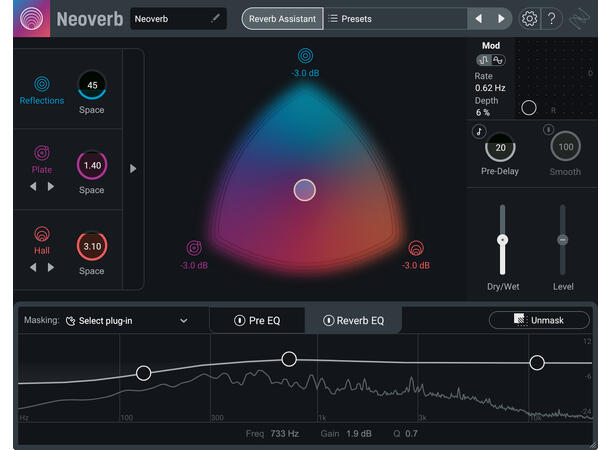Screen dimensions: 610x450
Task: Switch Hall to the previous reverb type
Action: click(x=33, y=267)
